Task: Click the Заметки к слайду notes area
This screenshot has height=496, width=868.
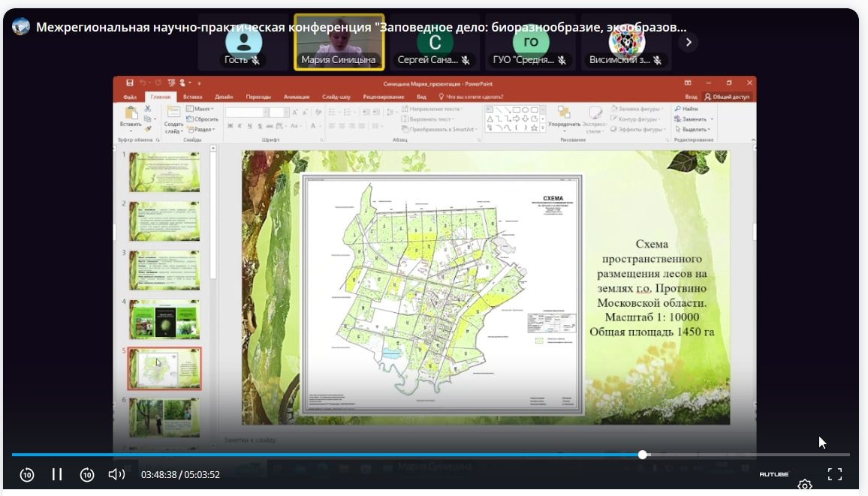Action: pos(249,440)
